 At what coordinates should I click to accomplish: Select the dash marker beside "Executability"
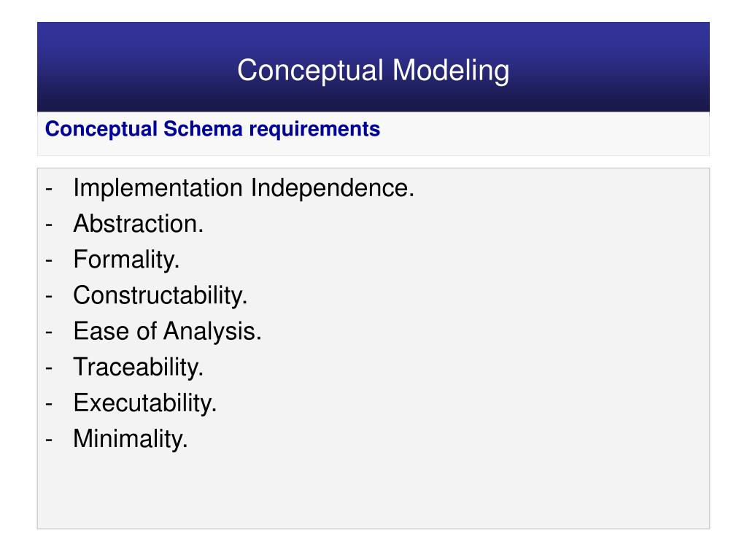pos(48,404)
